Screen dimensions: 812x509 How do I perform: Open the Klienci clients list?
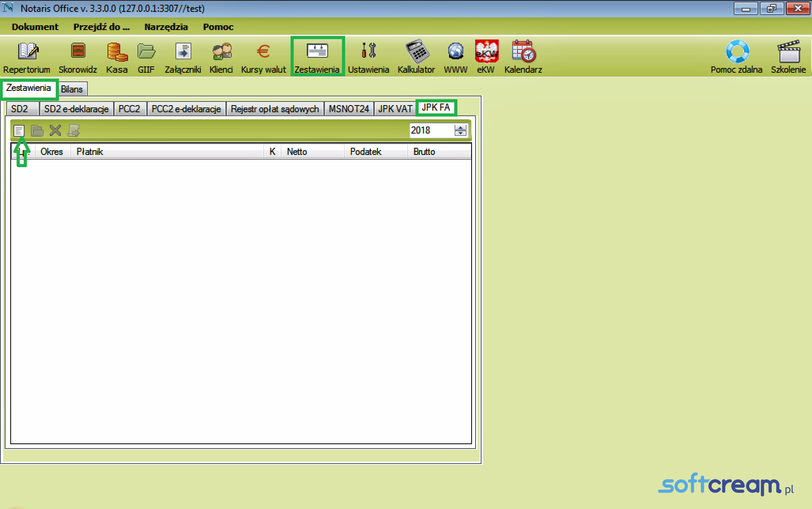click(221, 57)
